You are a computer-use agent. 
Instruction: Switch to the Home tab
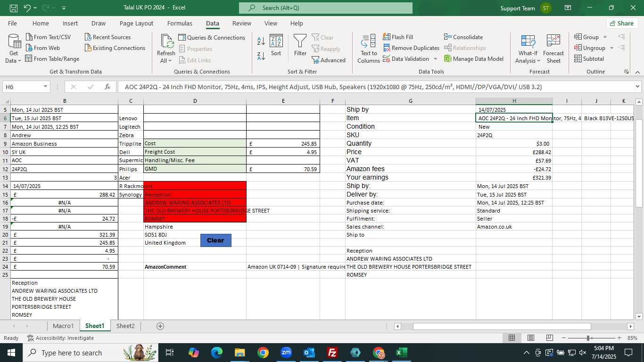click(41, 23)
